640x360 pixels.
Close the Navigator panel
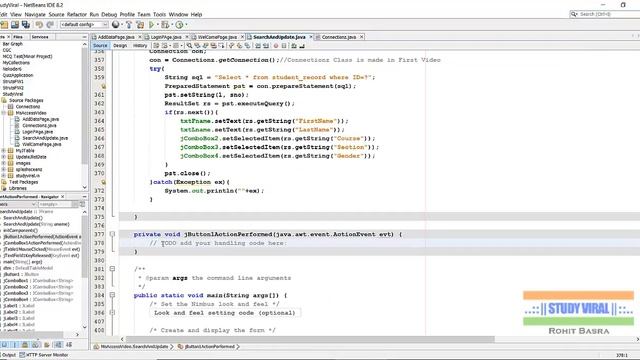point(63,197)
